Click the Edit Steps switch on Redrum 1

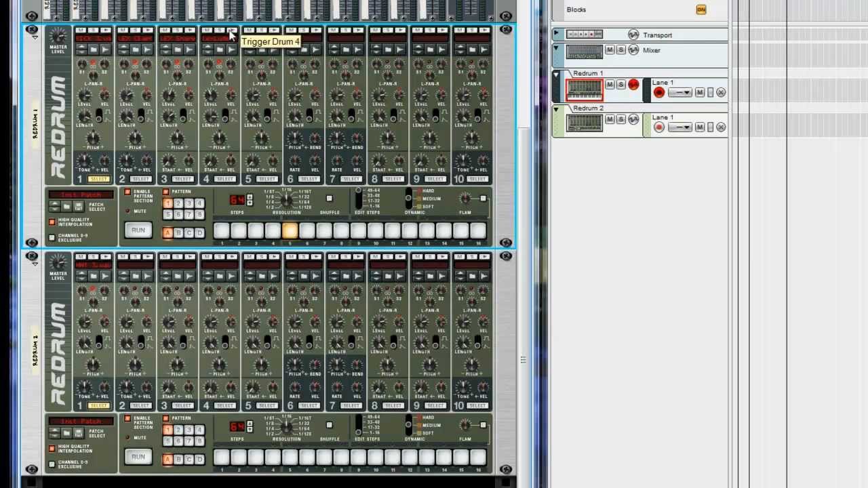pyautogui.click(x=359, y=198)
